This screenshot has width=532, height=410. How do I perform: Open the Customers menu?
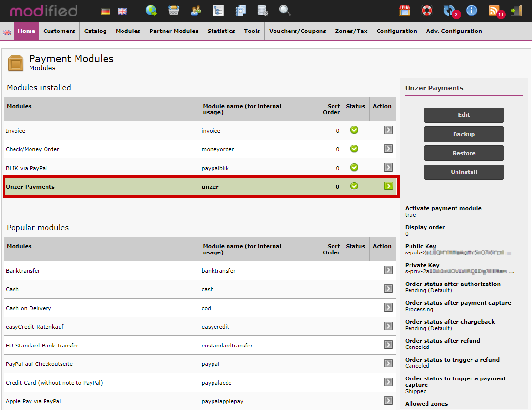click(59, 31)
